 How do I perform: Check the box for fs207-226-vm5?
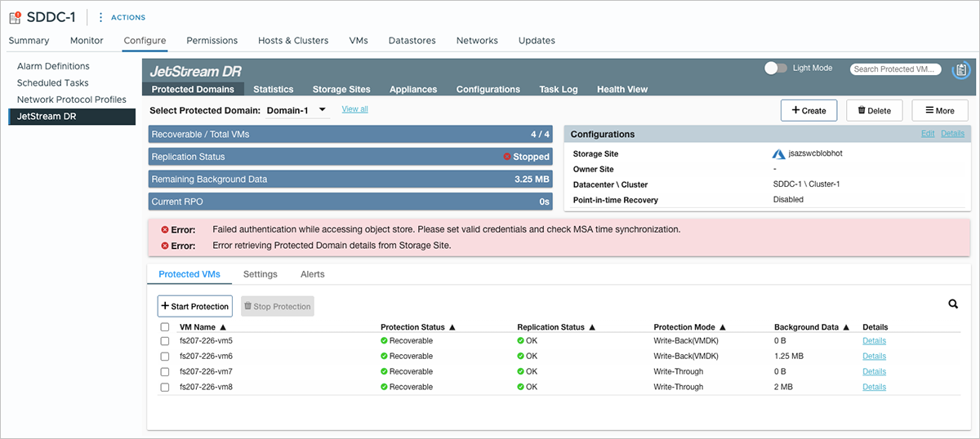pyautogui.click(x=164, y=341)
